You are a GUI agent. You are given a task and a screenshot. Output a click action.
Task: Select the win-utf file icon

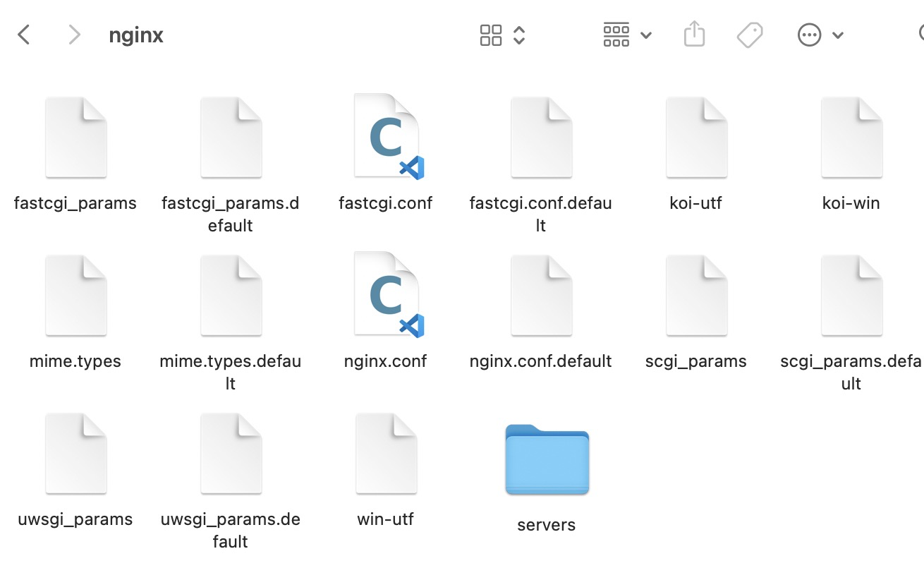(386, 454)
